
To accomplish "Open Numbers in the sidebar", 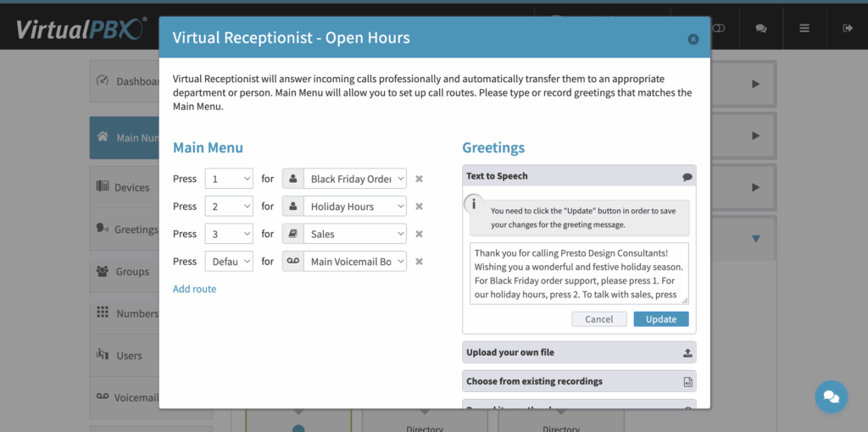I will [125, 313].
